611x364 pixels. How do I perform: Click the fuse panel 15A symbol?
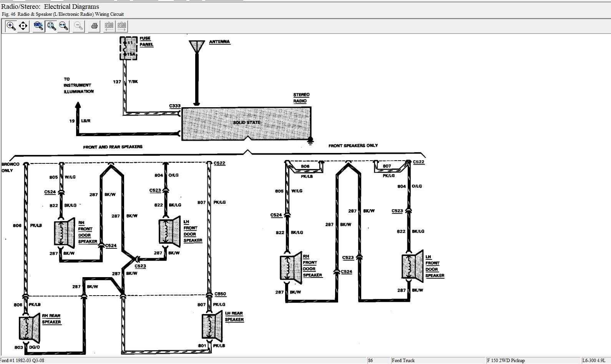[x=128, y=48]
